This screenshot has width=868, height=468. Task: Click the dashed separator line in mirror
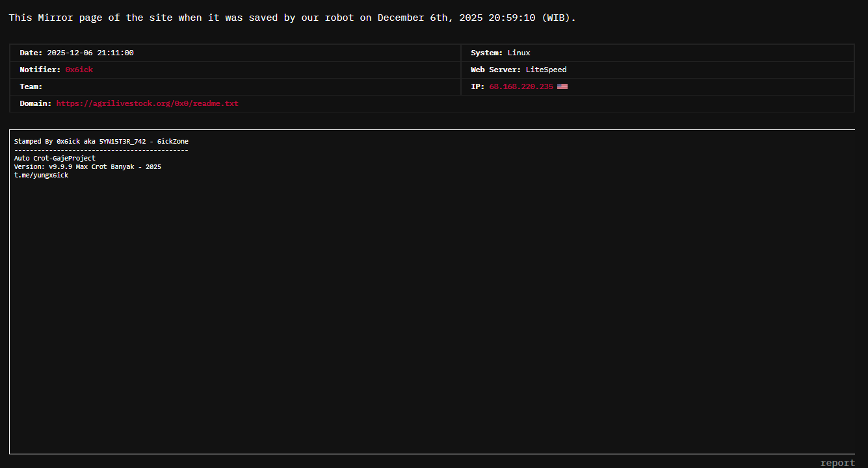pyautogui.click(x=101, y=149)
